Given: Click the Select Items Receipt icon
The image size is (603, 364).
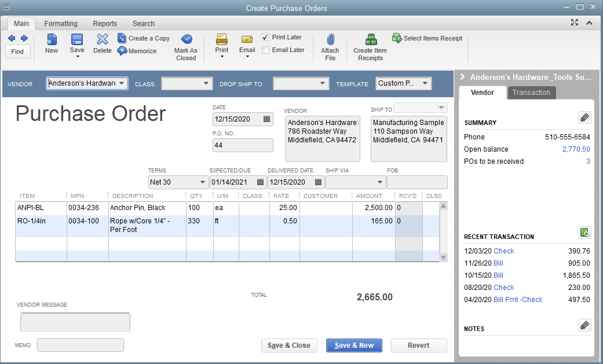Looking at the screenshot, I should tap(397, 38).
